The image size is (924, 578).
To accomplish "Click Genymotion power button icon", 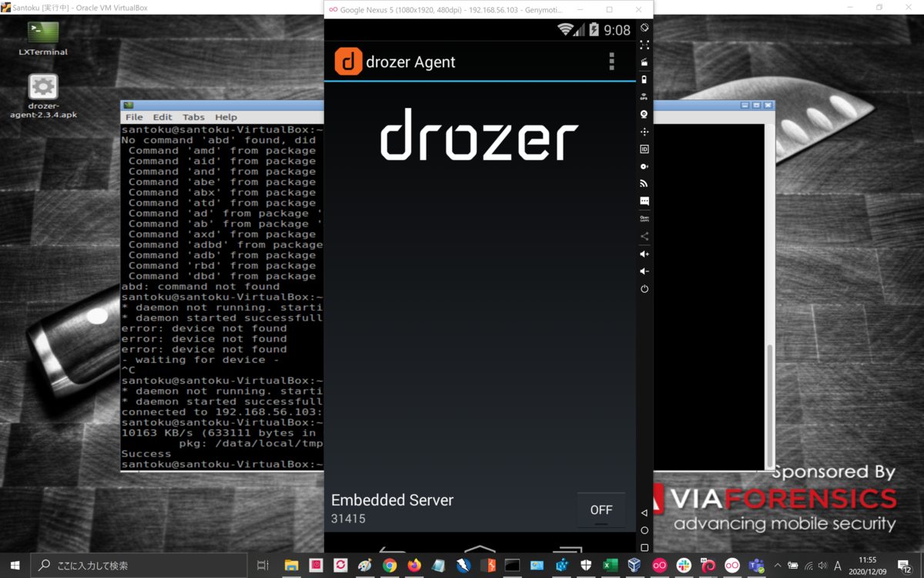I will 644,289.
